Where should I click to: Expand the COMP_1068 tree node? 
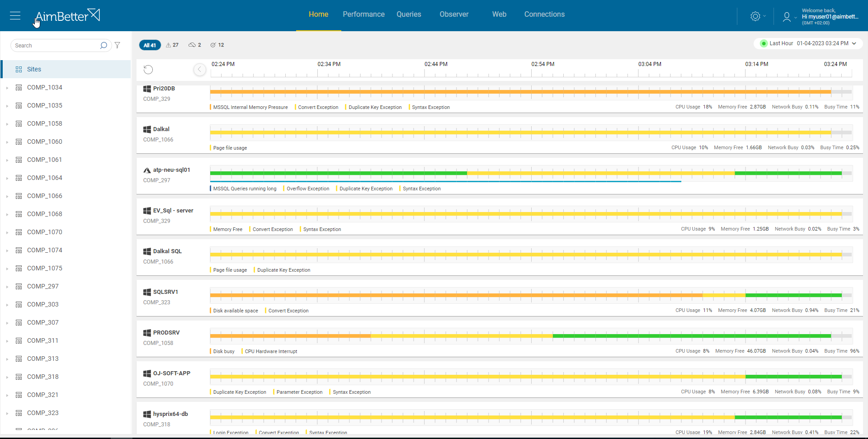pos(7,214)
